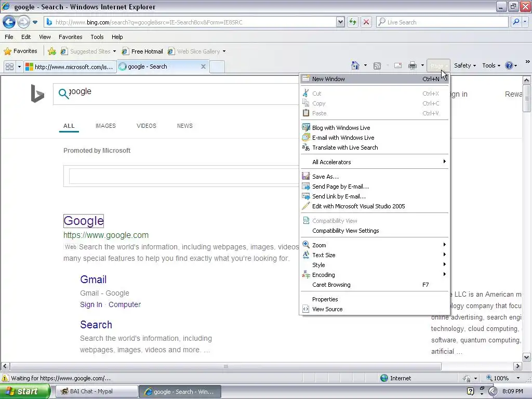
Task: Open the View menu
Action: [x=45, y=37]
